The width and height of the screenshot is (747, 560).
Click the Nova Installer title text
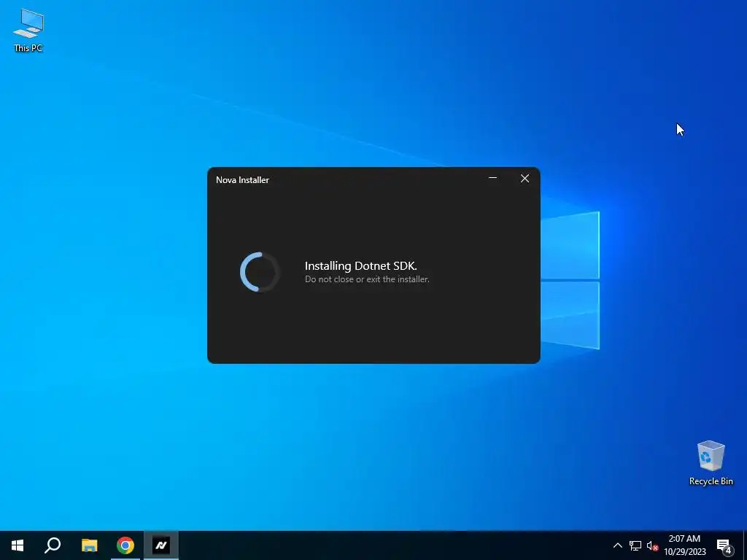tap(242, 180)
